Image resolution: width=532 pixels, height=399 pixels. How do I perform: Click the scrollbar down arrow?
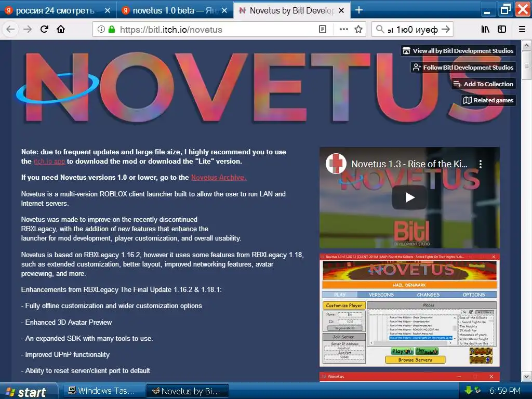point(526,376)
